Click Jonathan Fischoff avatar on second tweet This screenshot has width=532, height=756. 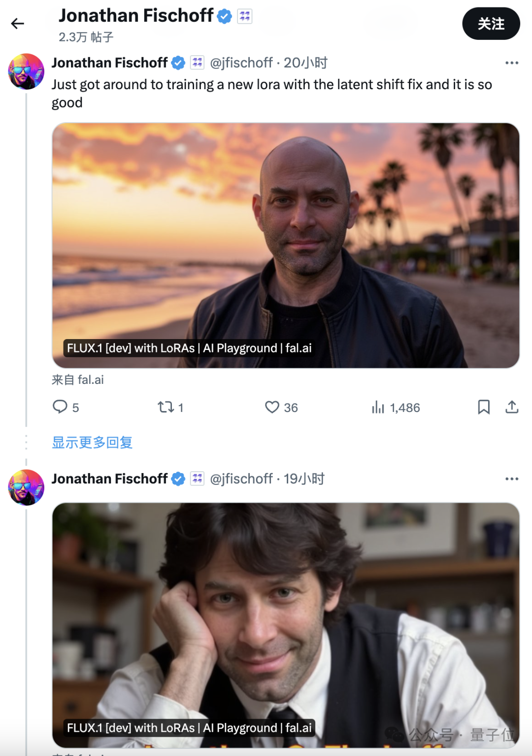26,487
